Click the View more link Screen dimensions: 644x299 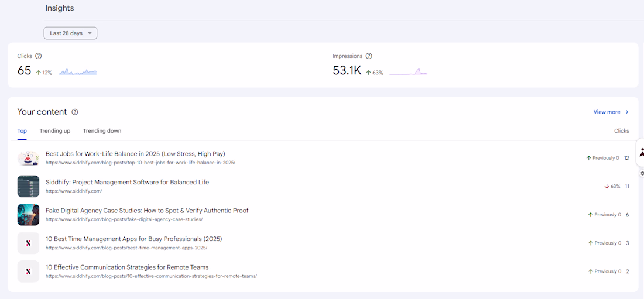[x=607, y=112]
